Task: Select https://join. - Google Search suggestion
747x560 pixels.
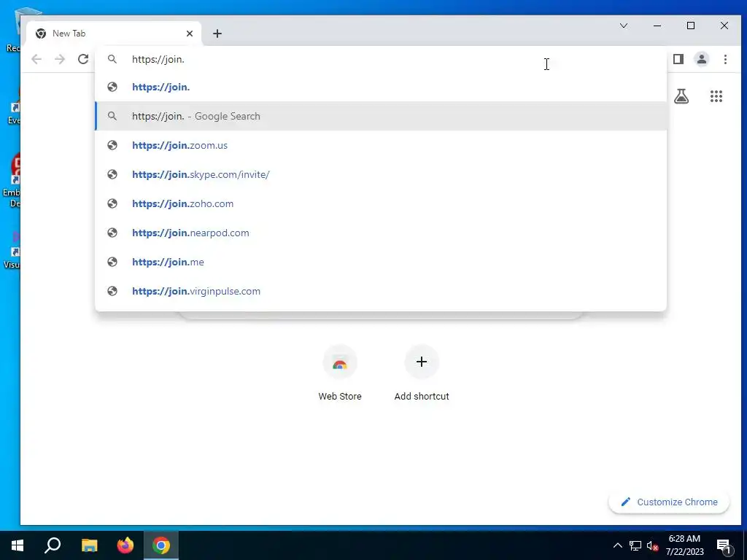Action: [x=381, y=116]
